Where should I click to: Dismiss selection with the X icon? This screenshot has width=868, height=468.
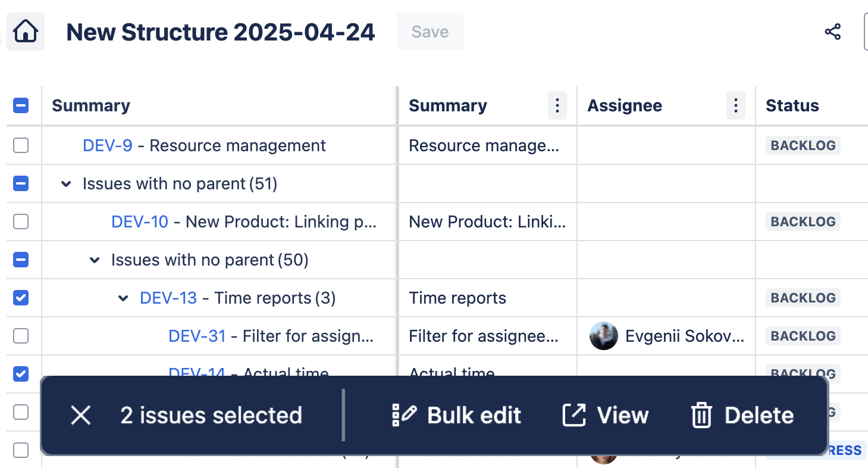tap(80, 416)
